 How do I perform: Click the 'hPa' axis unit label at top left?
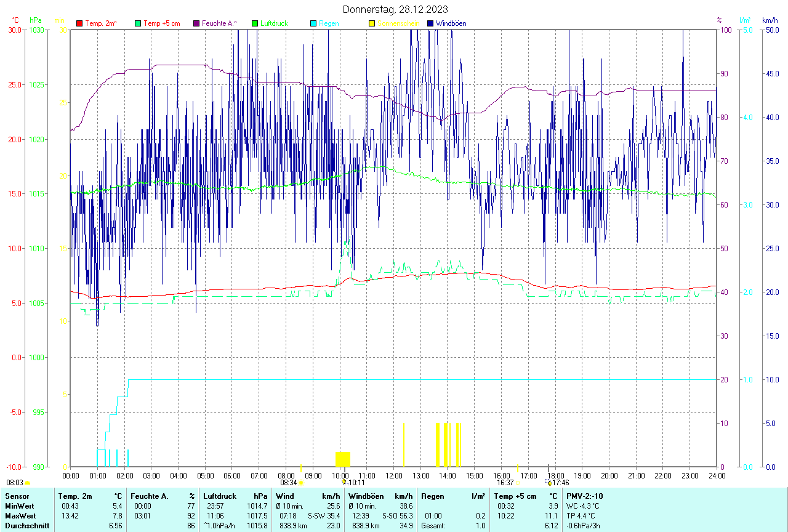[35, 20]
